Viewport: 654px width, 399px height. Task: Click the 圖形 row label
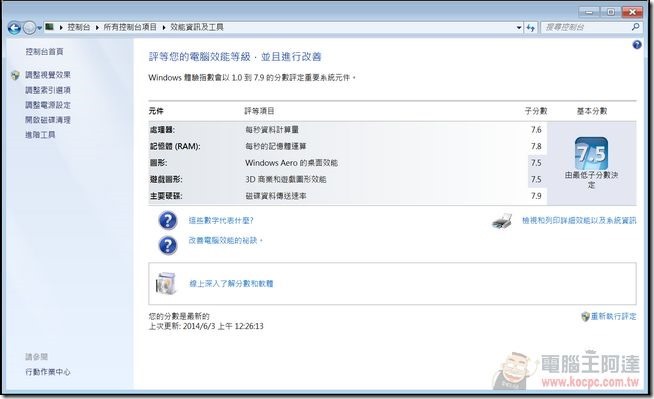click(158, 163)
